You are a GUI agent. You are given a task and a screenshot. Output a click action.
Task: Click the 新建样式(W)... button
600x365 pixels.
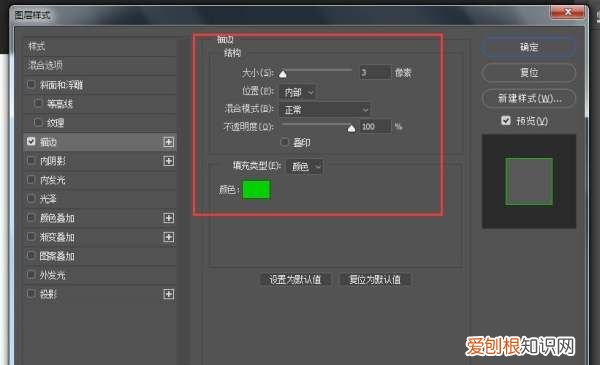point(529,99)
